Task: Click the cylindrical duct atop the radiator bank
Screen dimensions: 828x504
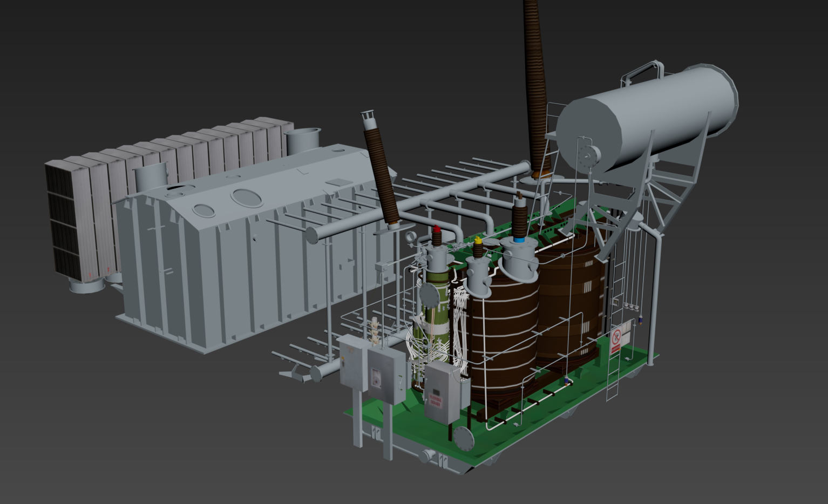Action: 303,140
